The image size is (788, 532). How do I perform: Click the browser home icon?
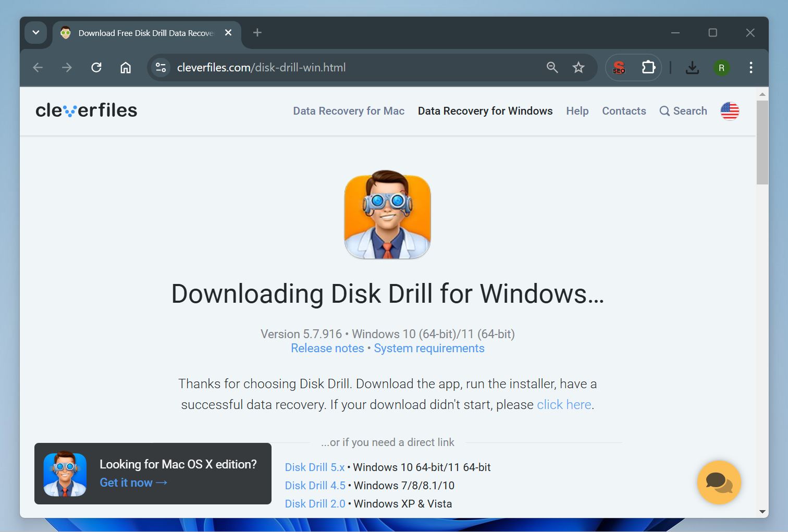coord(126,67)
